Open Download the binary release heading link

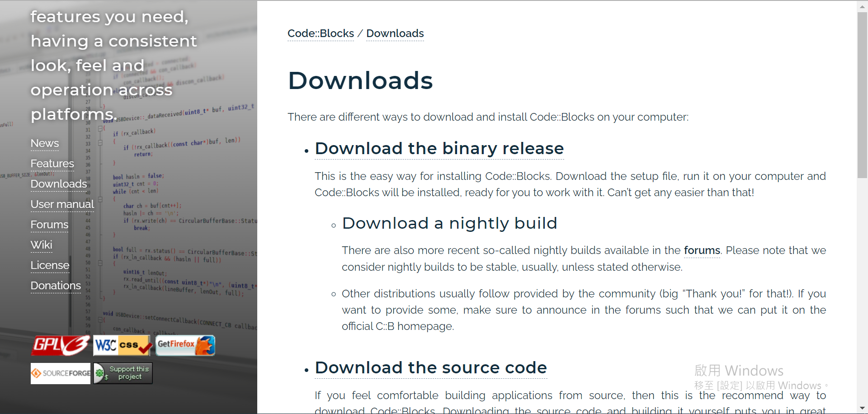(439, 149)
